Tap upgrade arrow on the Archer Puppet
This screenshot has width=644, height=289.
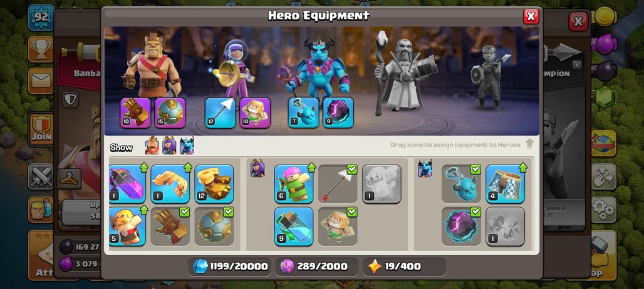click(311, 168)
